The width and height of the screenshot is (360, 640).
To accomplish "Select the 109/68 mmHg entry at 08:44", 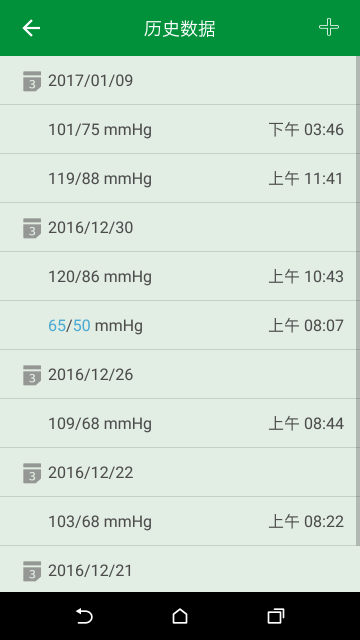I will coord(178,423).
